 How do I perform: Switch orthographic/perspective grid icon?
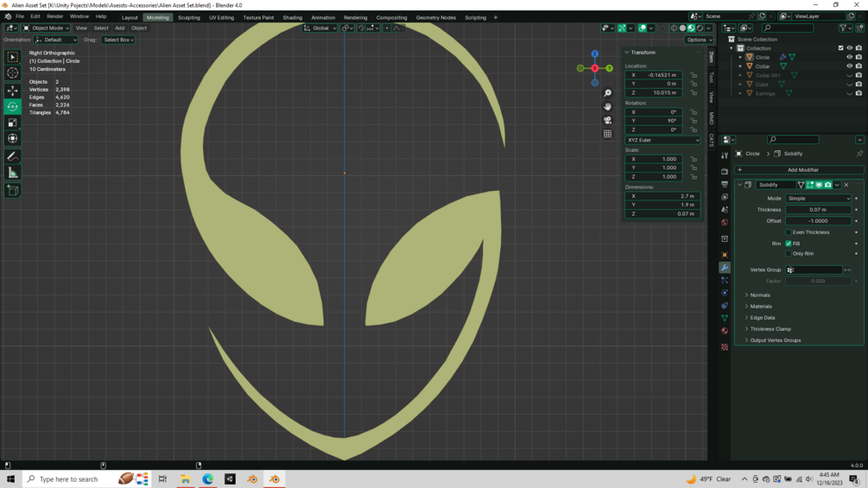click(x=607, y=134)
